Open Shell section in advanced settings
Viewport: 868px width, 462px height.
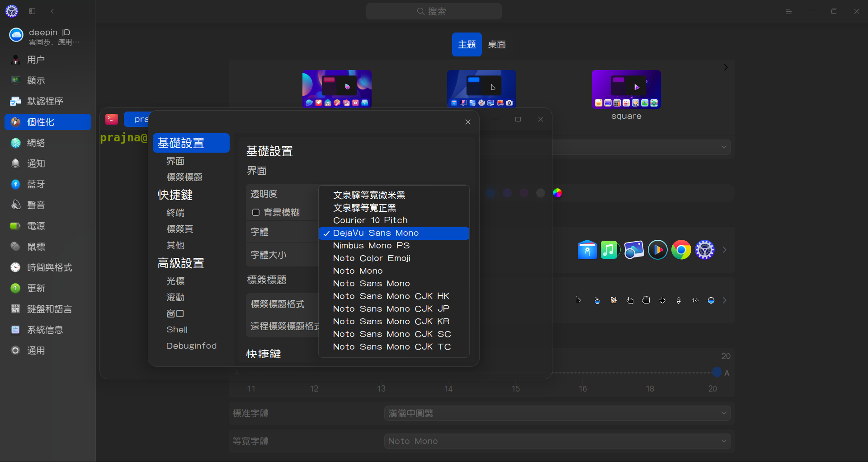tap(177, 330)
